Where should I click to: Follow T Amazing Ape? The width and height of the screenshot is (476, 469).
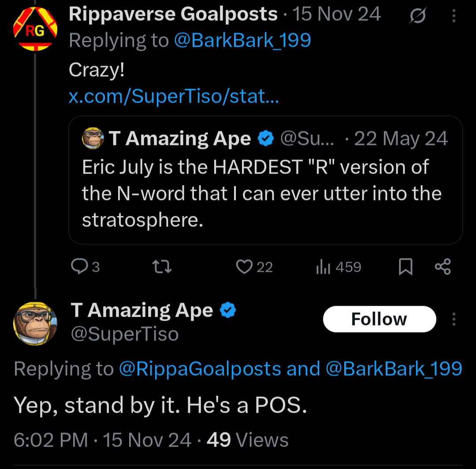pos(379,319)
